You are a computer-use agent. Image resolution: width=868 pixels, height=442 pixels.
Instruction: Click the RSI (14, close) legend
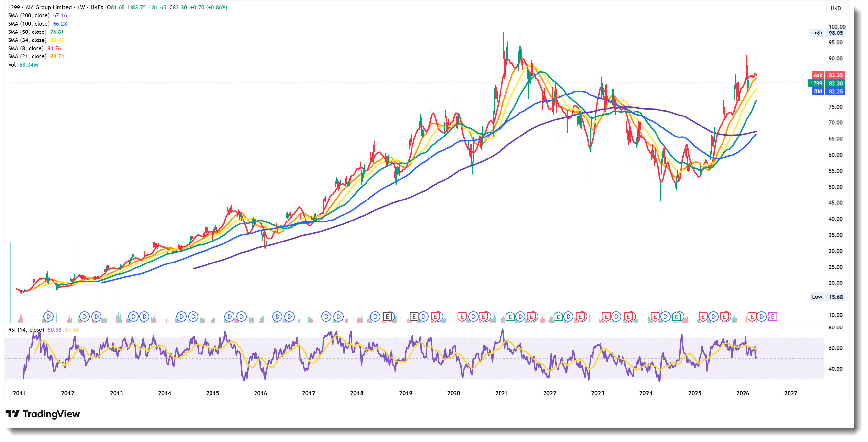tap(26, 329)
